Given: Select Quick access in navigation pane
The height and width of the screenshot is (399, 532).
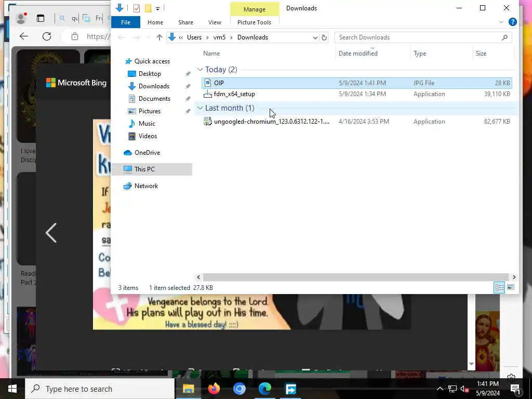Looking at the screenshot, I should (152, 61).
